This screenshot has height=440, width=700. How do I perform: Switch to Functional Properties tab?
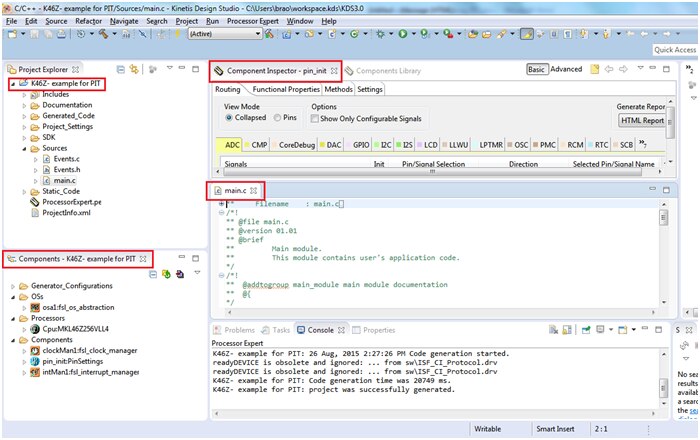(284, 89)
